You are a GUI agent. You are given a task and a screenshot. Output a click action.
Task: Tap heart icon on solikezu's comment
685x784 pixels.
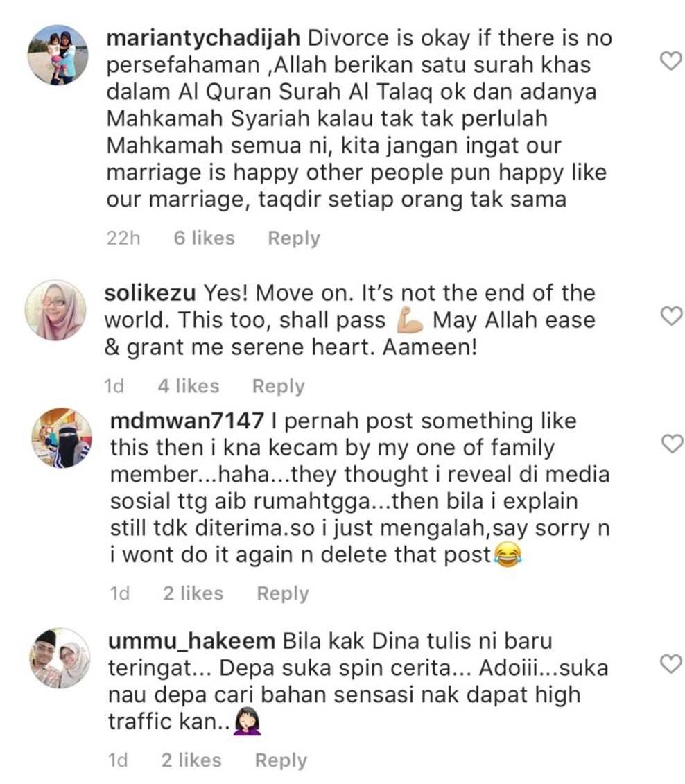pos(669,317)
